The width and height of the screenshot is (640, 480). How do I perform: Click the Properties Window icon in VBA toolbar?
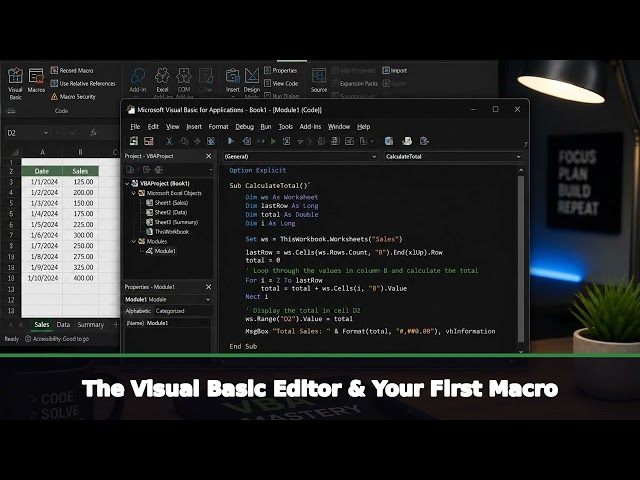point(335,141)
